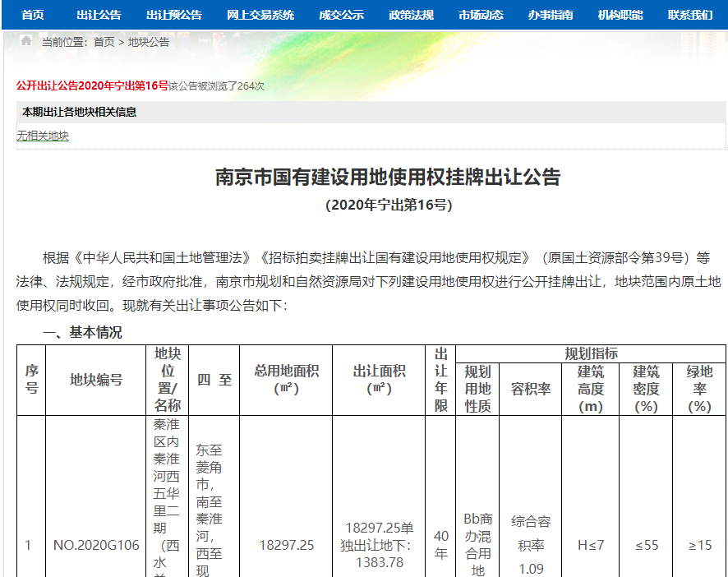Click the home icon in the breadcrumb

(26, 41)
